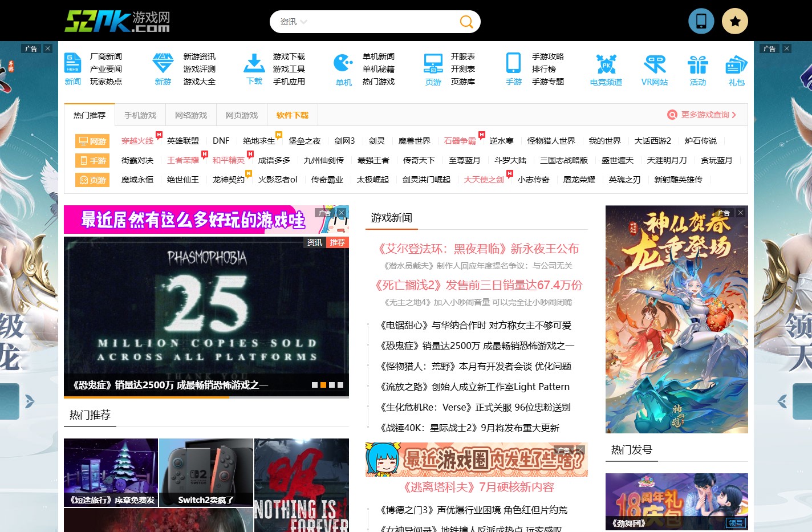Open the 《死亡搁浅2》 sales headline
The height and width of the screenshot is (532, 812).
tap(478, 285)
